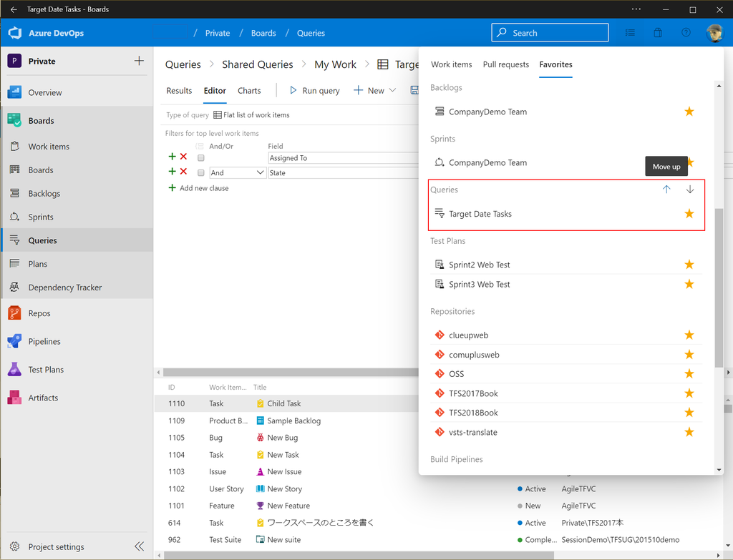Click the query table icon beside Targe title
733x560 pixels.
pyautogui.click(x=383, y=64)
